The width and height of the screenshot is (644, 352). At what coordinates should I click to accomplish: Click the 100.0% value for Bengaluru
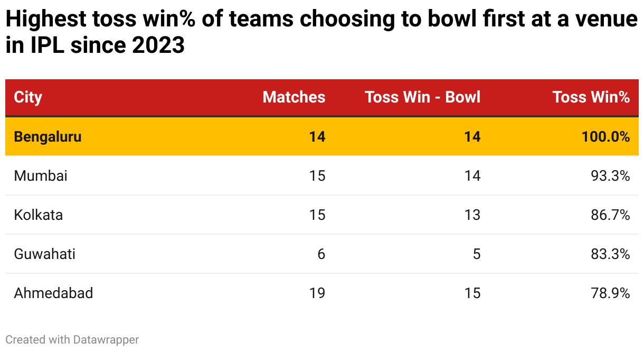606,136
